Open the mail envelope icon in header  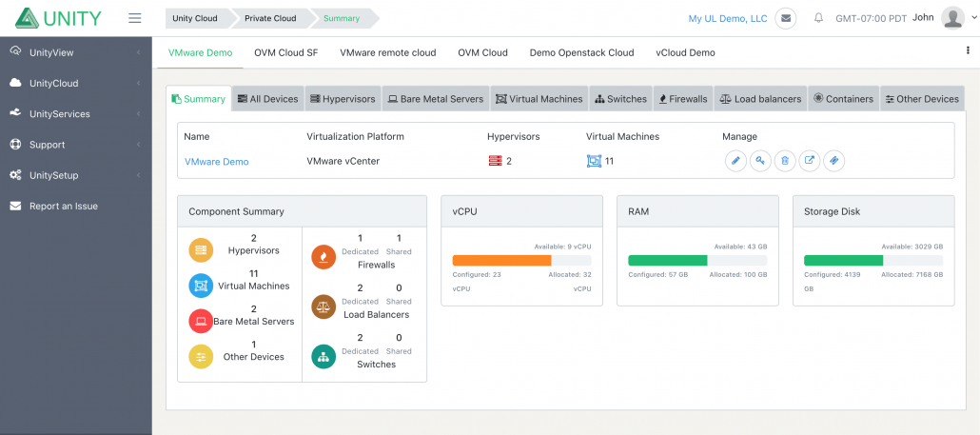click(x=786, y=18)
